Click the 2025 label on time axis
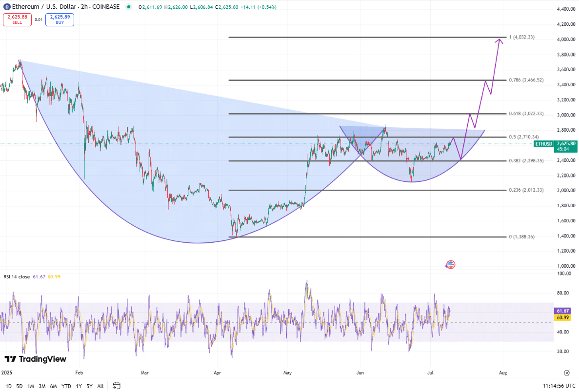Viewport: 579px width, 392px height. (x=7, y=373)
